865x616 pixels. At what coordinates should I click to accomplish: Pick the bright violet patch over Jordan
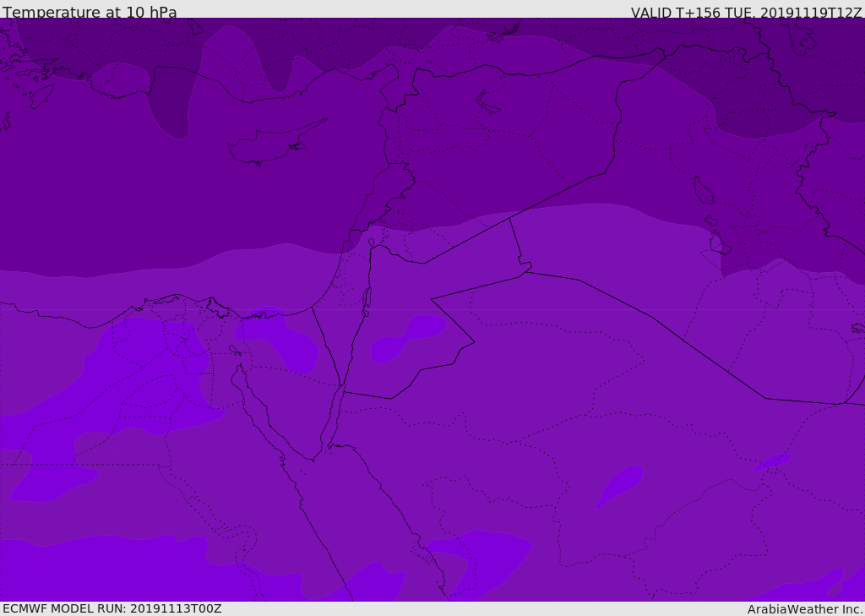click(x=408, y=336)
